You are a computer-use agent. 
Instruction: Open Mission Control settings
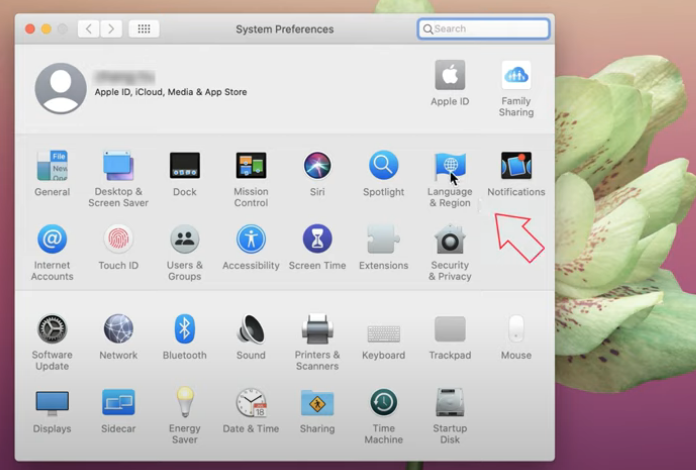point(251,166)
